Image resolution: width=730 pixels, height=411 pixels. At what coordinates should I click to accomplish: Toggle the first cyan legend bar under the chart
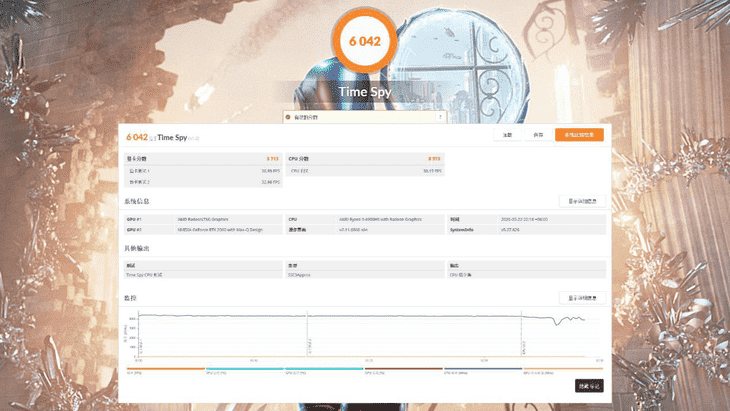point(245,369)
